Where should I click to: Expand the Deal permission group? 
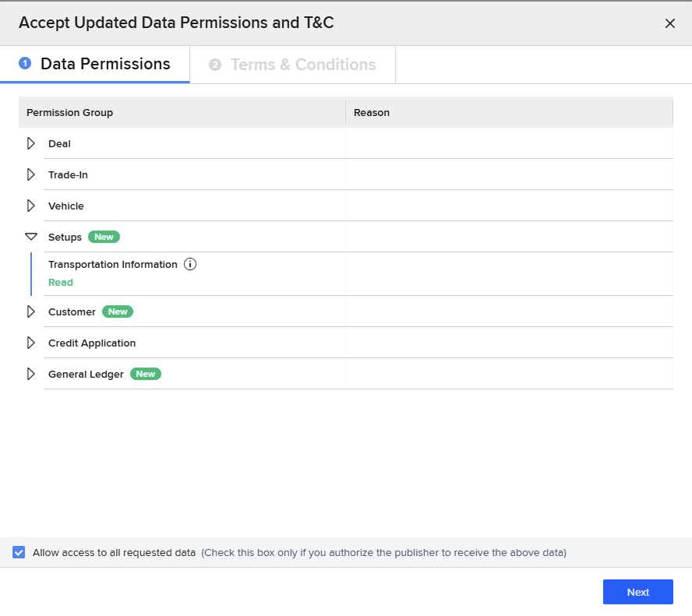click(31, 143)
